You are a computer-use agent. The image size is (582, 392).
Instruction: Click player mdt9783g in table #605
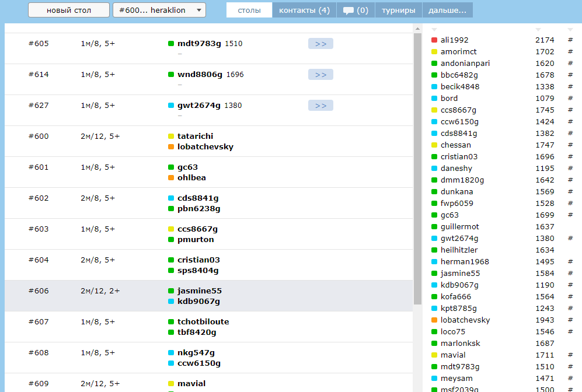click(x=199, y=44)
